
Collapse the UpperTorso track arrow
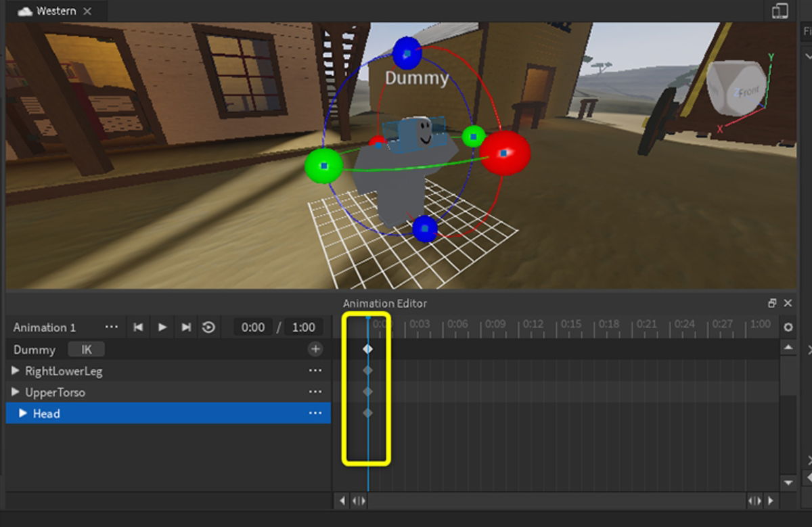pyautogui.click(x=15, y=392)
